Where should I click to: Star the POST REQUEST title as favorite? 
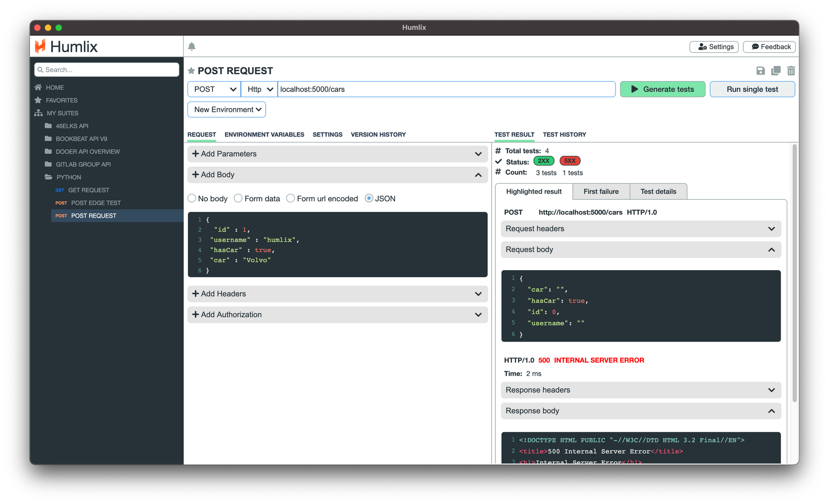pos(191,71)
